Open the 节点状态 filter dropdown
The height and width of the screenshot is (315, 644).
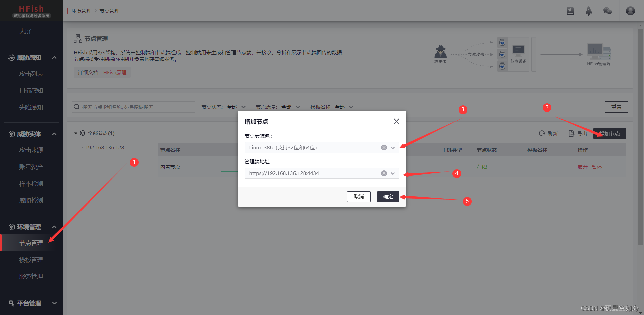pyautogui.click(x=236, y=107)
